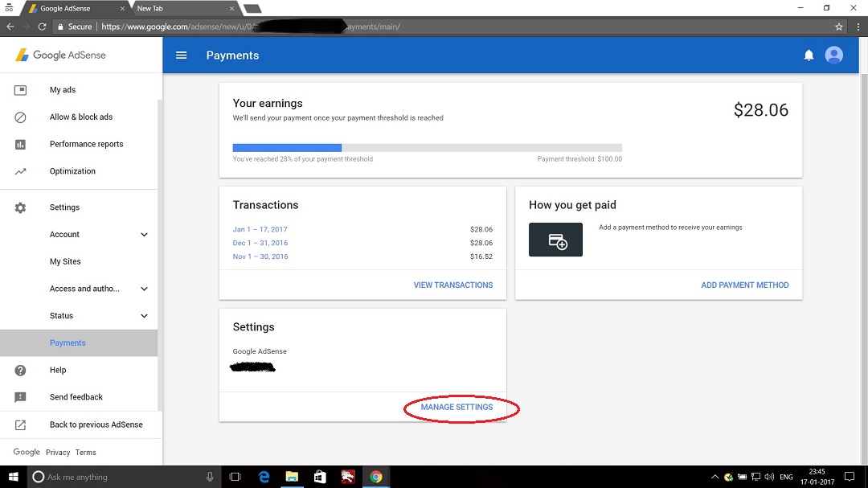
Task: Click MANAGE SETTINGS
Action: click(x=457, y=407)
